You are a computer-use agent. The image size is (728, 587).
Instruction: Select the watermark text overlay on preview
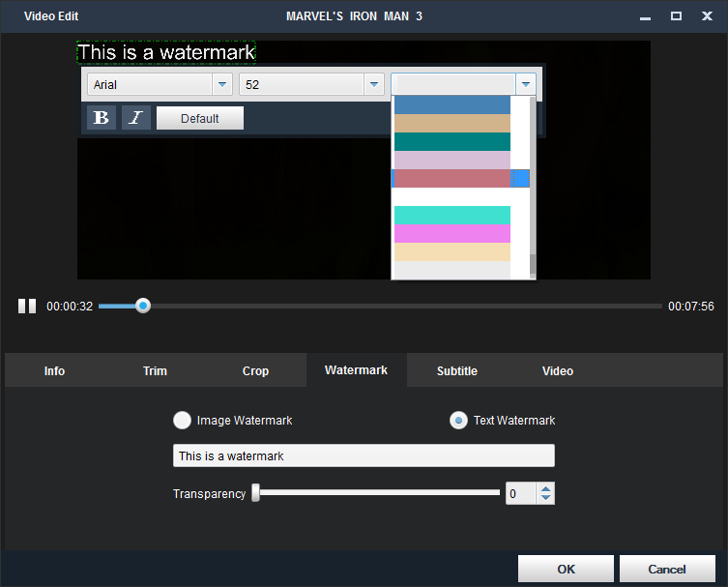click(166, 52)
